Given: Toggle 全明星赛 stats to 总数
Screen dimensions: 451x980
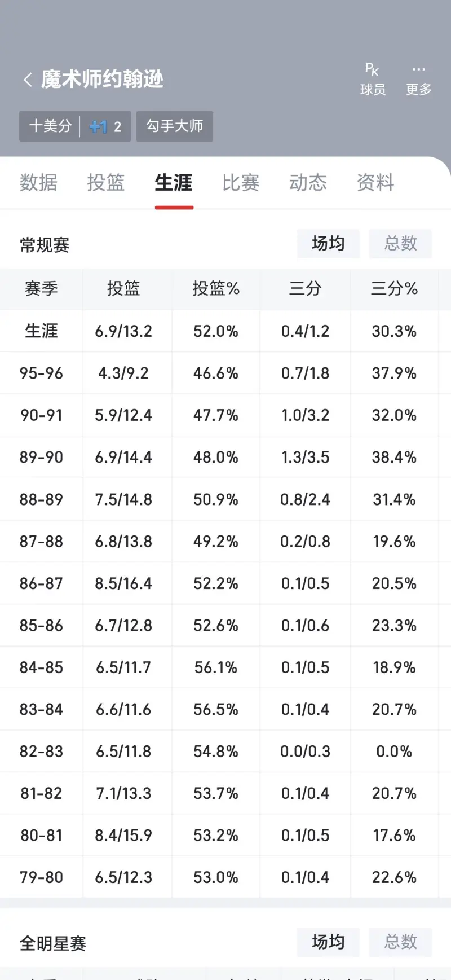Looking at the screenshot, I should pos(400,942).
